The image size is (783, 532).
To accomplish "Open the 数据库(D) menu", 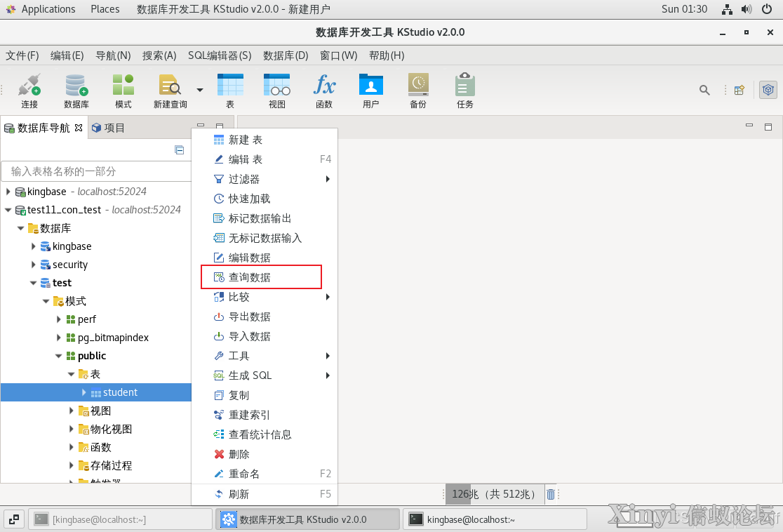I will tap(286, 55).
